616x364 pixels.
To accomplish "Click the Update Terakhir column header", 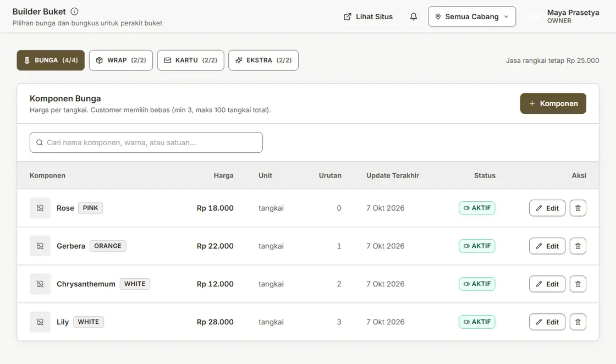I will (x=393, y=175).
